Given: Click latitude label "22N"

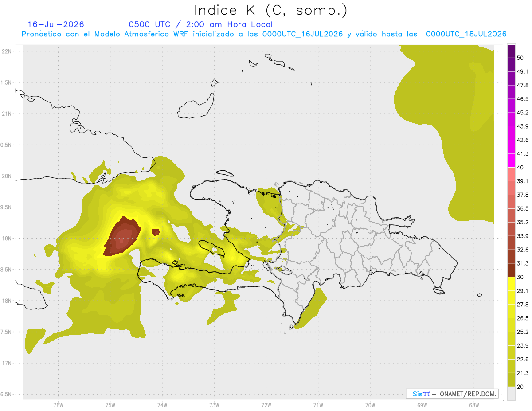Looking at the screenshot, I should pyautogui.click(x=8, y=51).
